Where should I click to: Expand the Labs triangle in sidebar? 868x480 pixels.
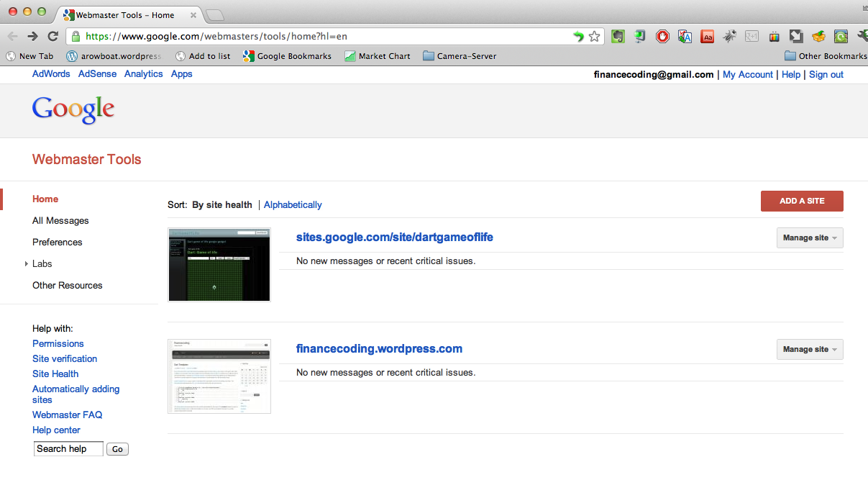(x=27, y=264)
